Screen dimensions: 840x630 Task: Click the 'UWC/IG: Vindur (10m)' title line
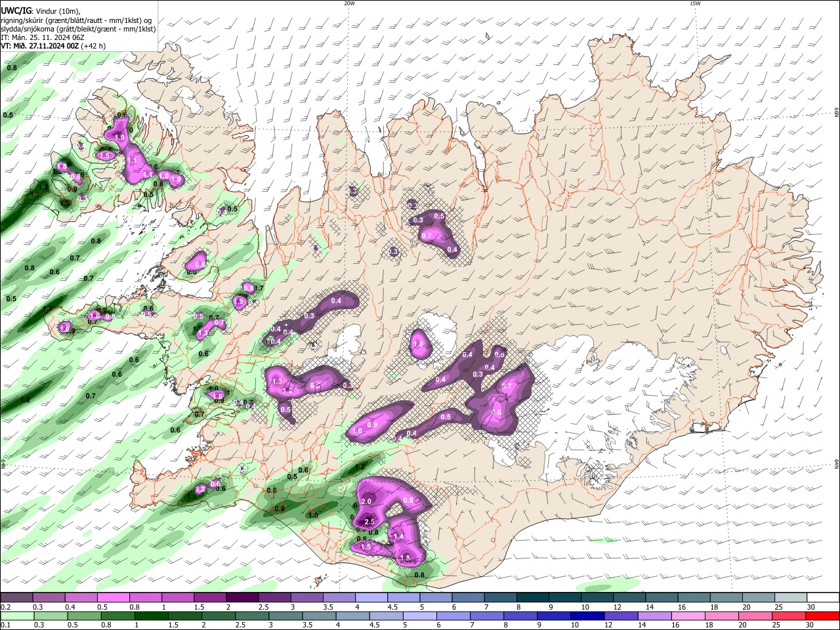[40, 10]
